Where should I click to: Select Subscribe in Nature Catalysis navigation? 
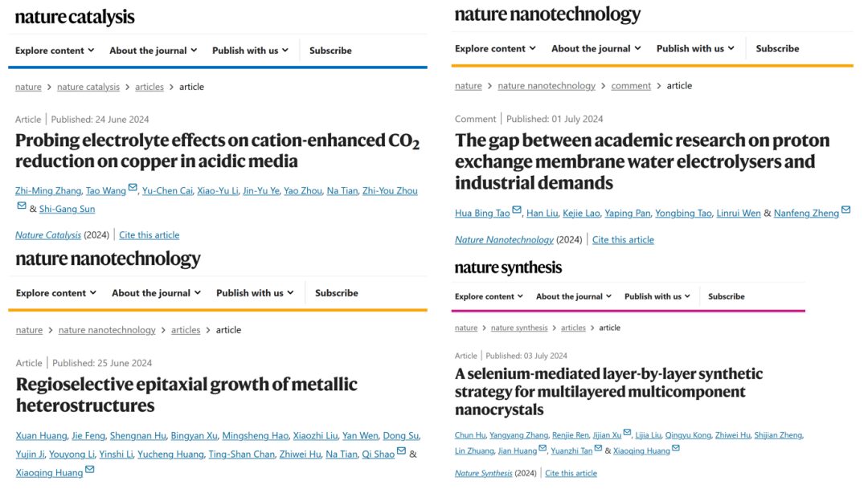(330, 51)
